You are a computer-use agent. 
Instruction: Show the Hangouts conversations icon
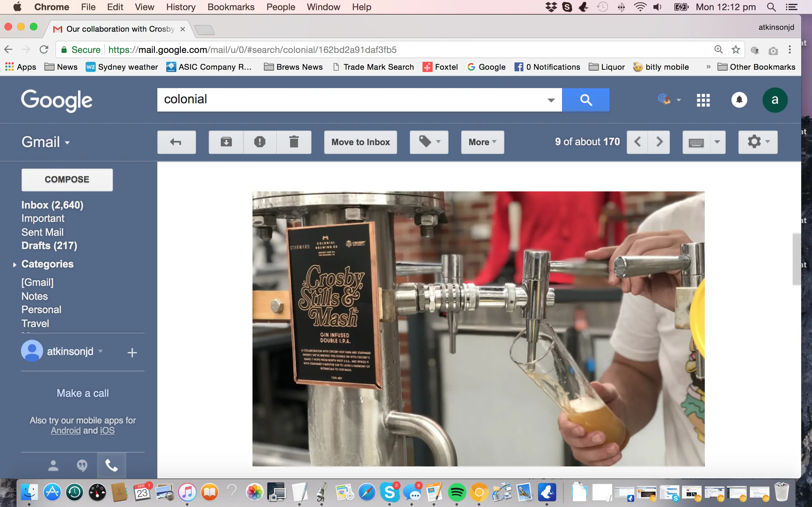pos(82,465)
